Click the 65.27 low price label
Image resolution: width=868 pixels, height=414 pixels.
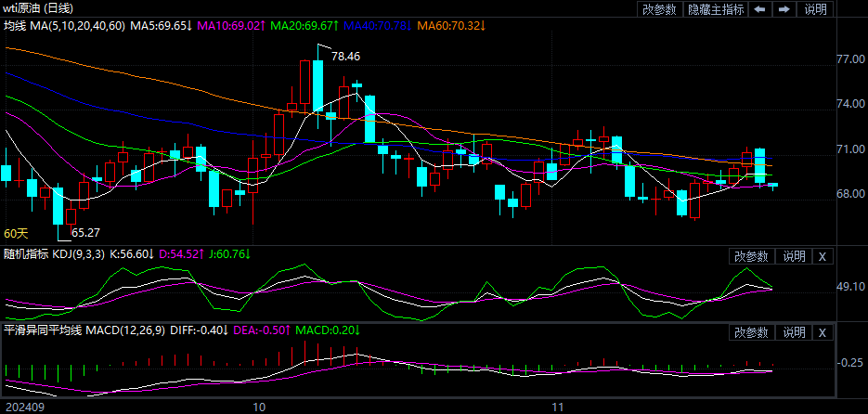85,232
